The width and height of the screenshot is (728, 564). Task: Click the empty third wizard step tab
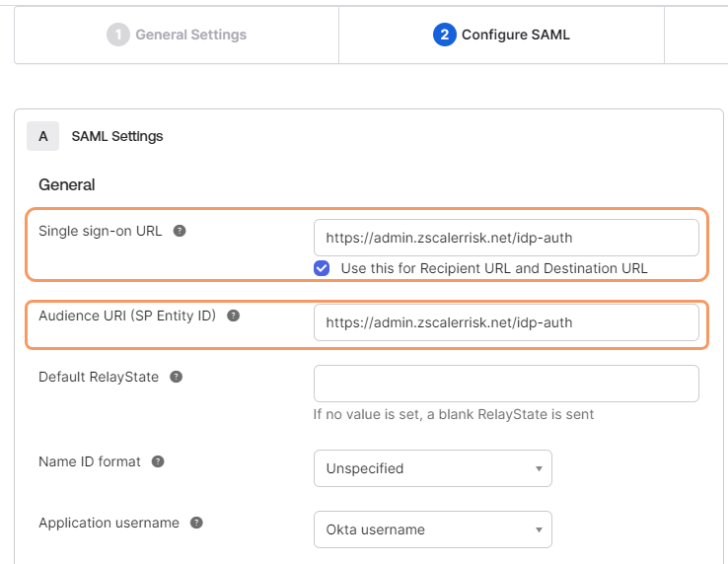click(x=696, y=35)
